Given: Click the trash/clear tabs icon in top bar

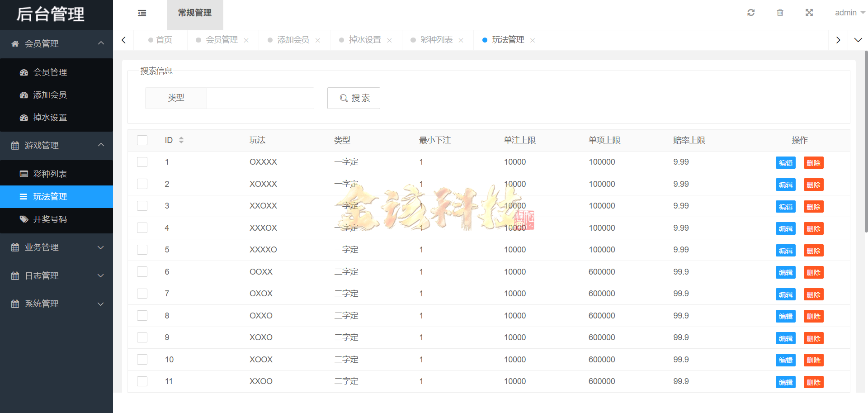Looking at the screenshot, I should [x=780, y=12].
